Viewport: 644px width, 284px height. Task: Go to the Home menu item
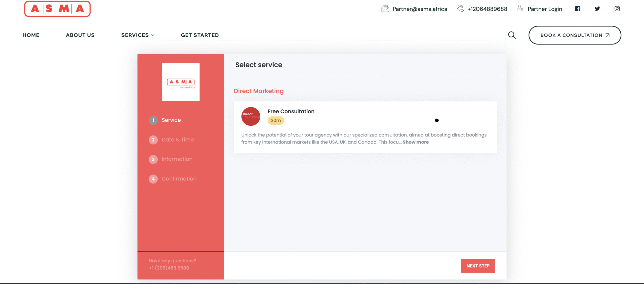31,35
